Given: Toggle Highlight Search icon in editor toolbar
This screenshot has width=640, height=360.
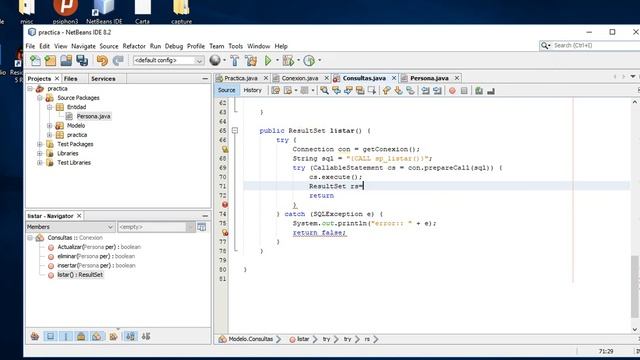Looking at the screenshot, I should click(x=360, y=90).
